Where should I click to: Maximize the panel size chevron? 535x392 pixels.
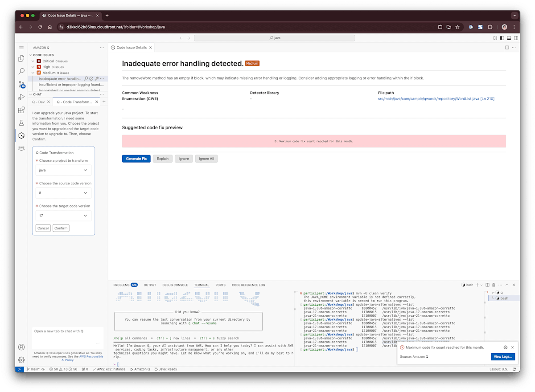point(507,285)
